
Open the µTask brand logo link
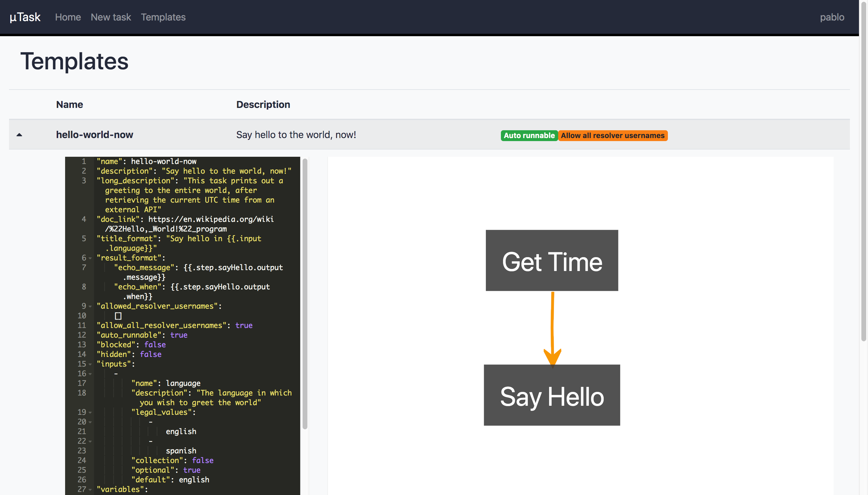point(25,17)
